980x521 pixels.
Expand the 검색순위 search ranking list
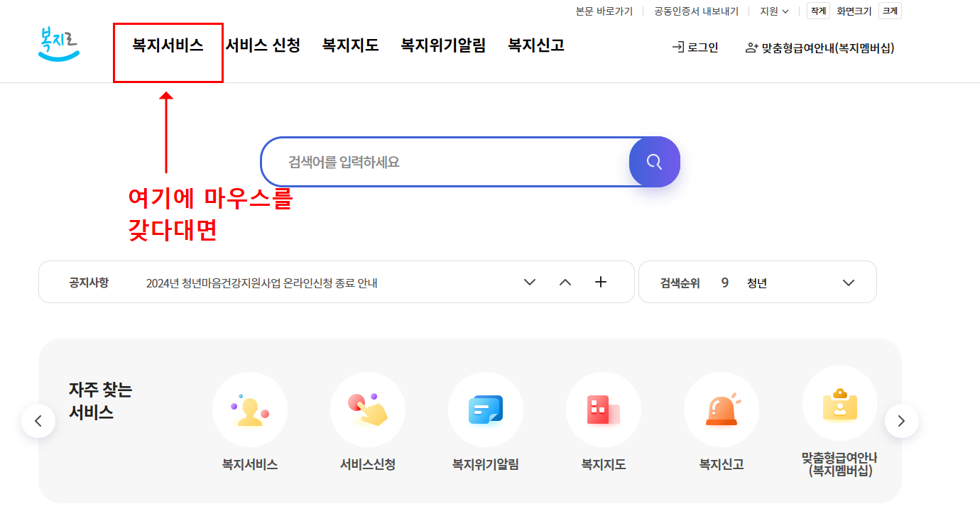(x=848, y=282)
